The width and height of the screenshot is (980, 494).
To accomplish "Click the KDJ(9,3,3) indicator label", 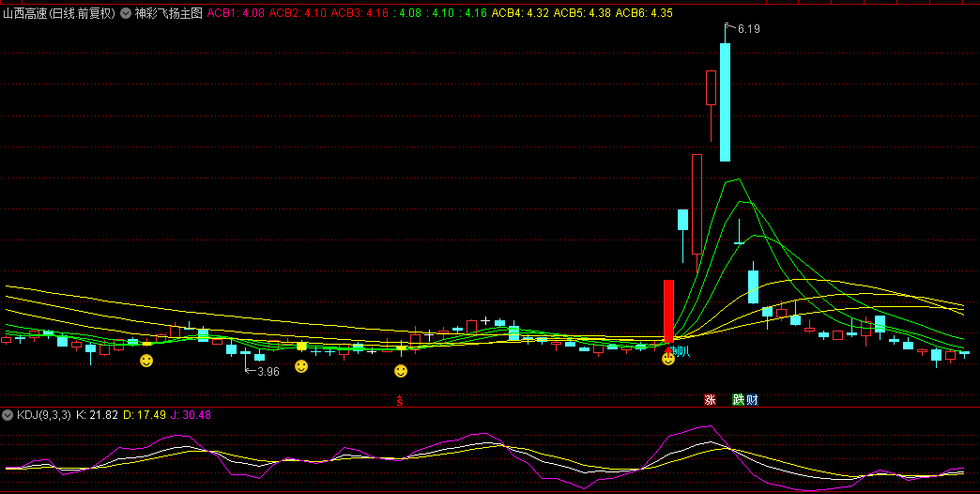I will (44, 414).
